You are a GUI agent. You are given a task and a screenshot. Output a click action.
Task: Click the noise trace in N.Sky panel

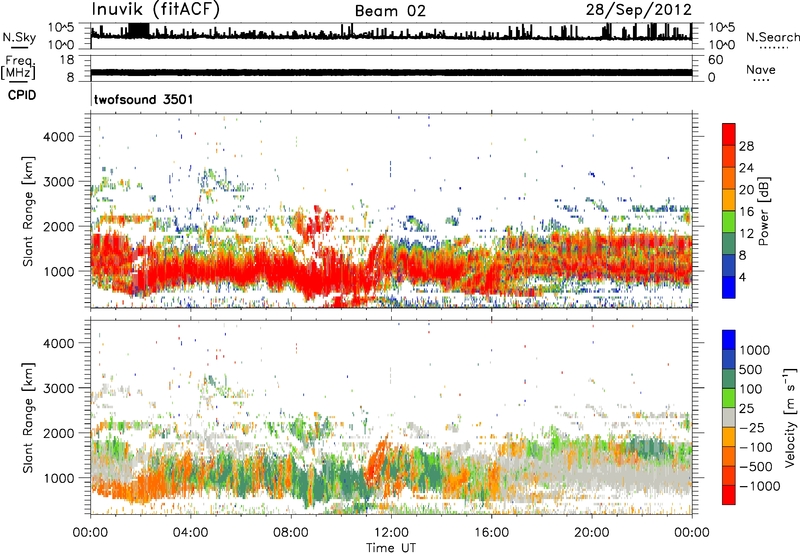pyautogui.click(x=391, y=34)
